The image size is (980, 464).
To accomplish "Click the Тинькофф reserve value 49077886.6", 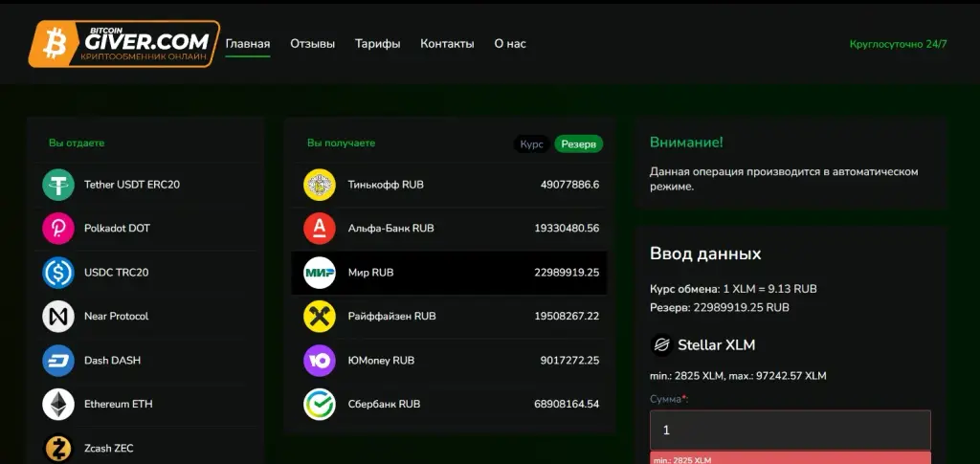I will [x=570, y=185].
